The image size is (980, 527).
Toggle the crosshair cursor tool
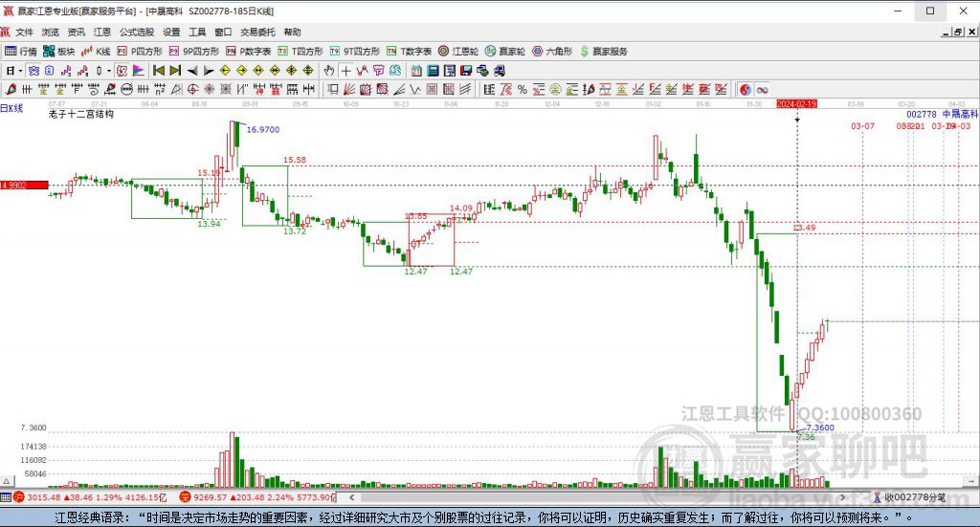coord(345,71)
